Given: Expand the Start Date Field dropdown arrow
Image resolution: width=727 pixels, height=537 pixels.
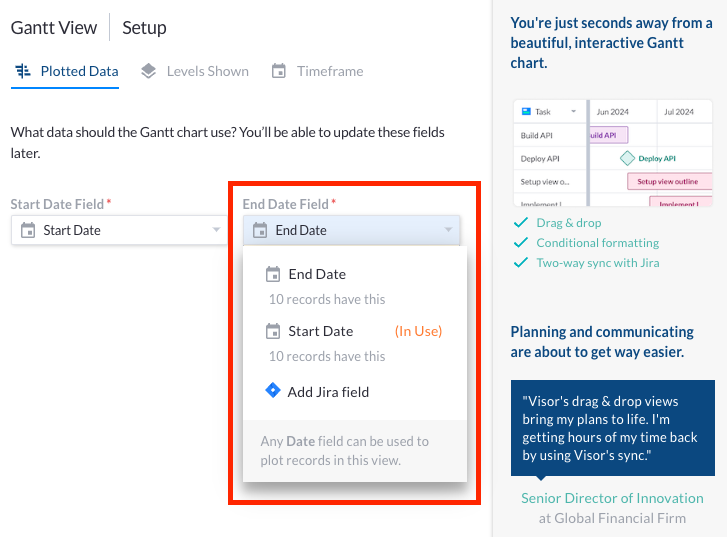Looking at the screenshot, I should (217, 231).
